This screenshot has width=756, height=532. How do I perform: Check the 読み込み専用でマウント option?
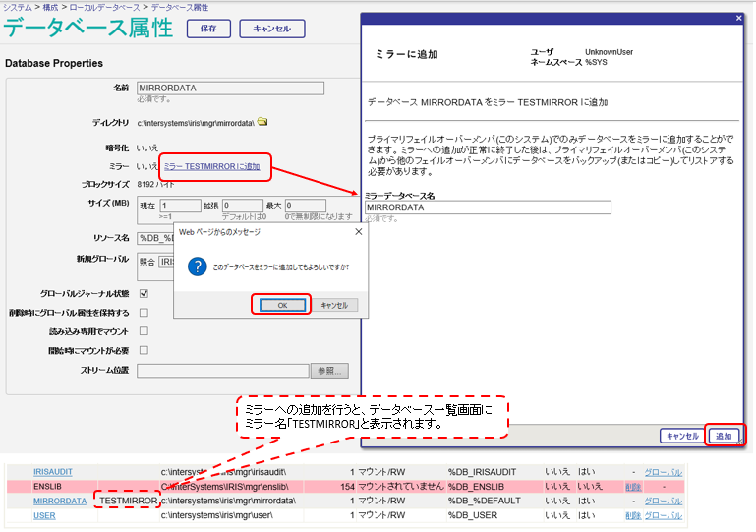[x=144, y=331]
